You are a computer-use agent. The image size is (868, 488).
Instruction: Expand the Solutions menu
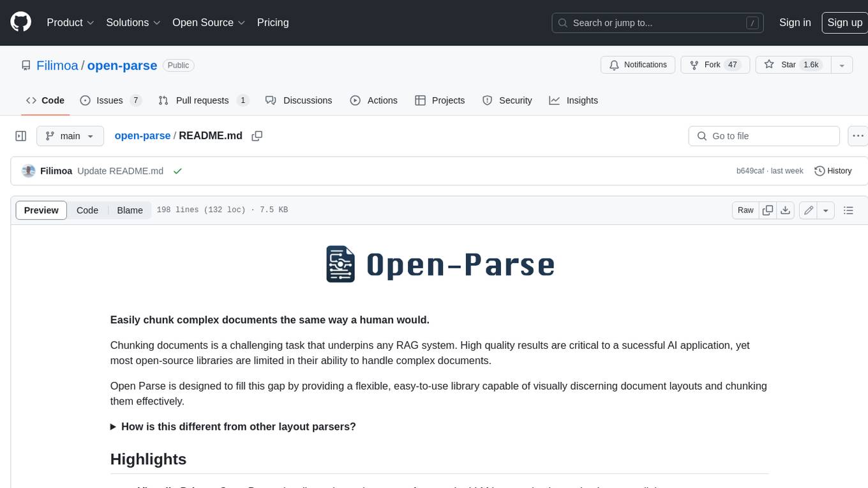click(x=133, y=22)
